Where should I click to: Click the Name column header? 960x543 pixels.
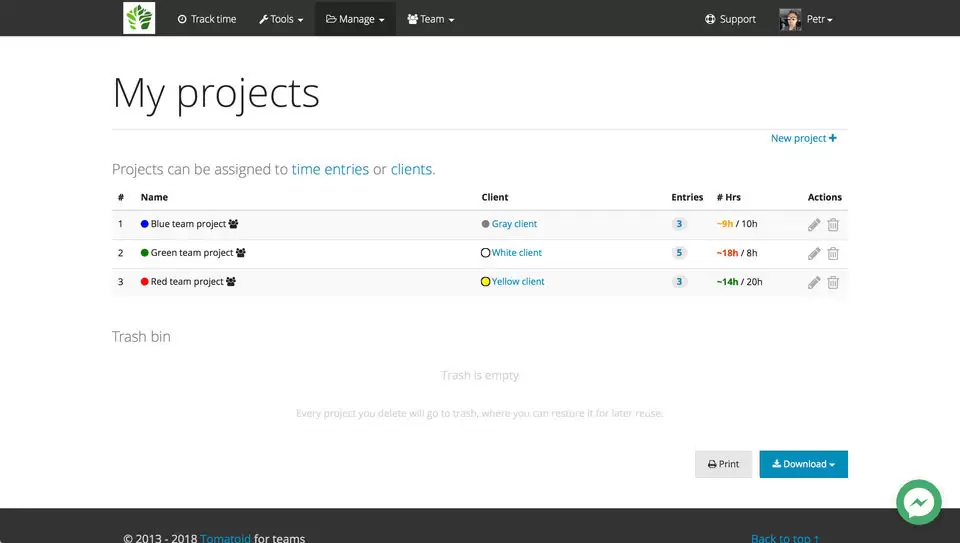tap(154, 197)
